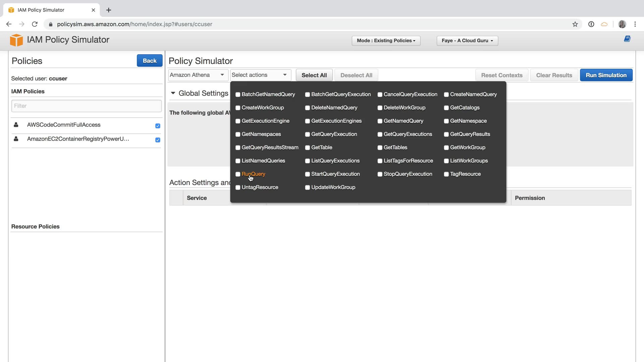Click the Select All button
The height and width of the screenshot is (362, 644).
click(314, 75)
